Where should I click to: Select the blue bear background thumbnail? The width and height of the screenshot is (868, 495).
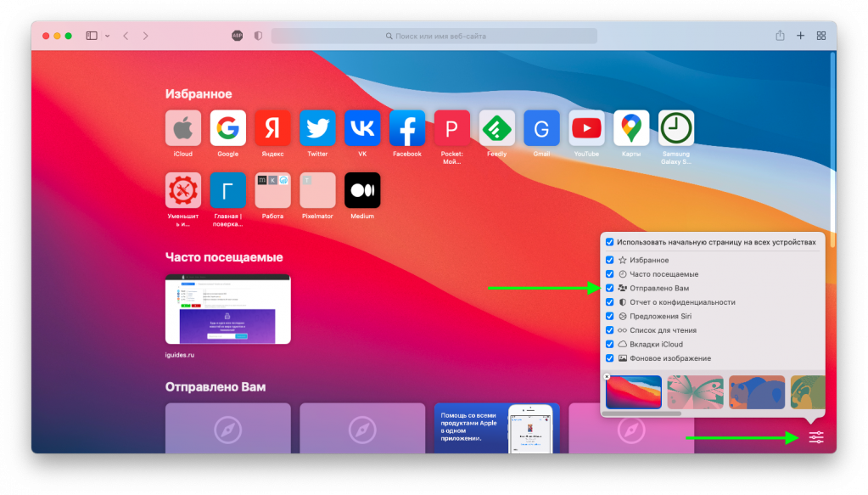coord(757,392)
